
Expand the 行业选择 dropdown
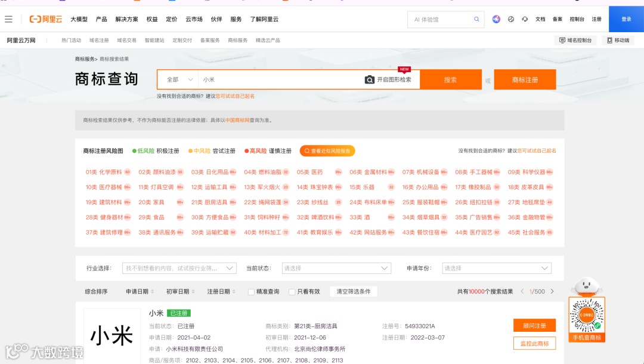point(179,269)
